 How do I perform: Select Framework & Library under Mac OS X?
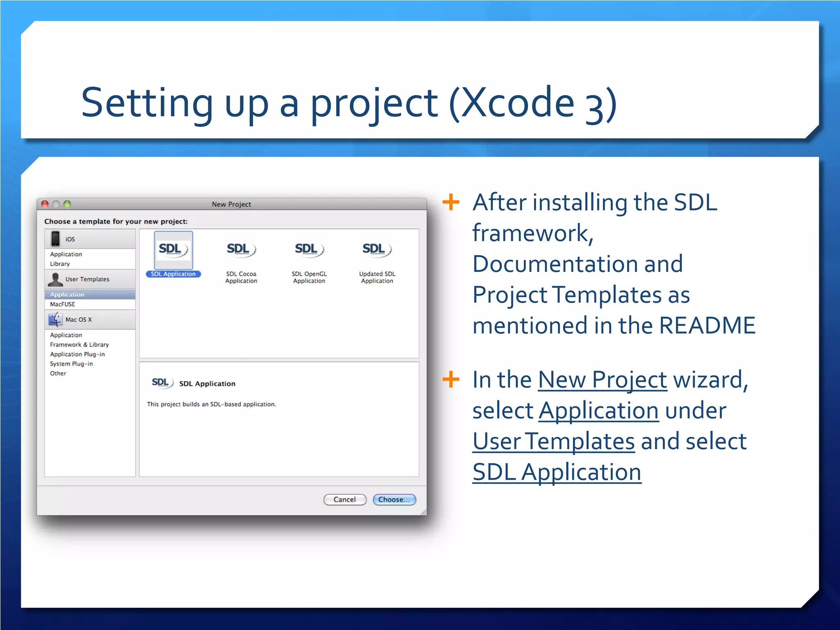pyautogui.click(x=79, y=345)
